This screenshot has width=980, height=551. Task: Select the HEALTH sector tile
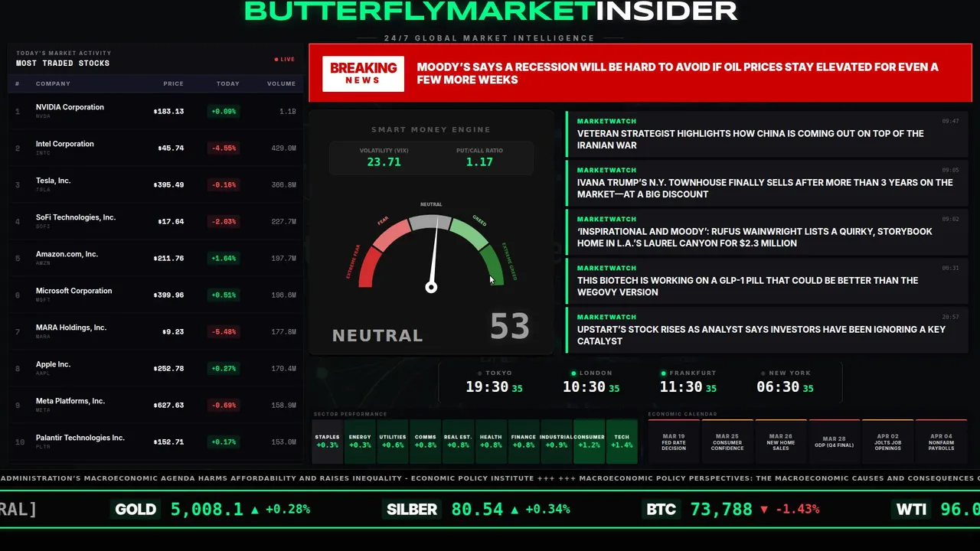pos(491,442)
